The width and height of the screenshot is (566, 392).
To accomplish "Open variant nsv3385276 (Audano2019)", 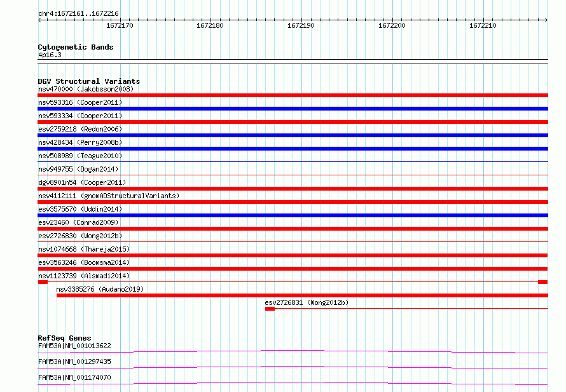I will coord(100,289).
